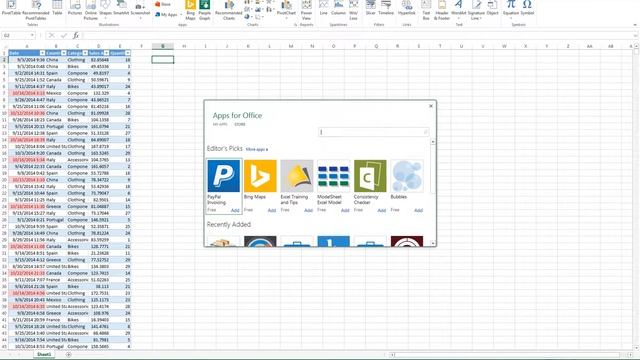The height and width of the screenshot is (360, 640).
Task: Select the Consistency Checker thumbnail
Action: [370, 176]
